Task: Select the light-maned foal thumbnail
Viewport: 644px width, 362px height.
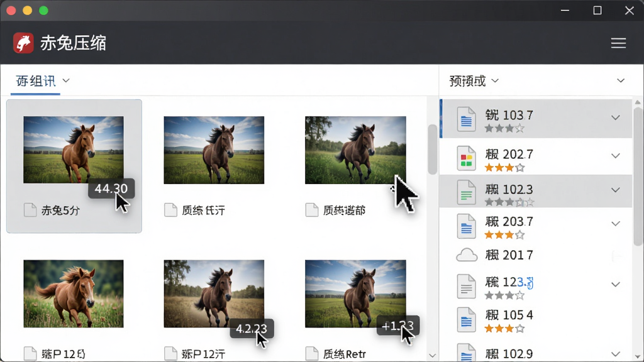Action: coord(74,293)
